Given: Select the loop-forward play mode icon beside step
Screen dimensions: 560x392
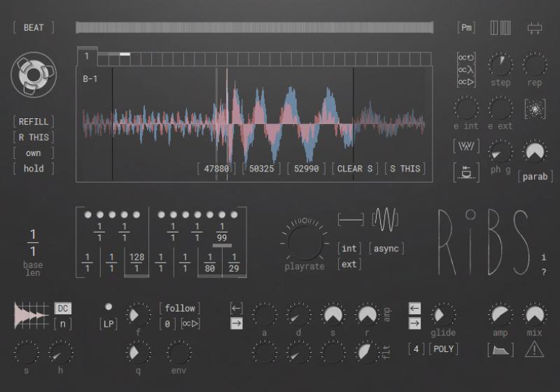Looking at the screenshot, I should tap(466, 82).
